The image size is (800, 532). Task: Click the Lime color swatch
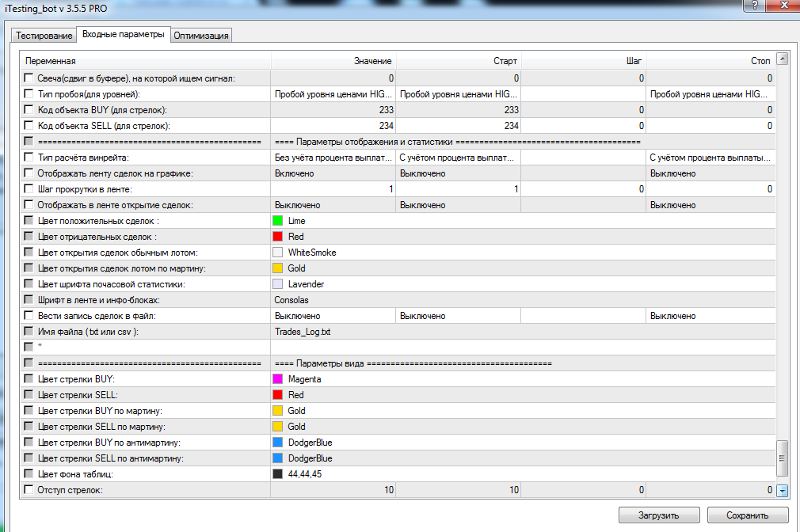278,221
